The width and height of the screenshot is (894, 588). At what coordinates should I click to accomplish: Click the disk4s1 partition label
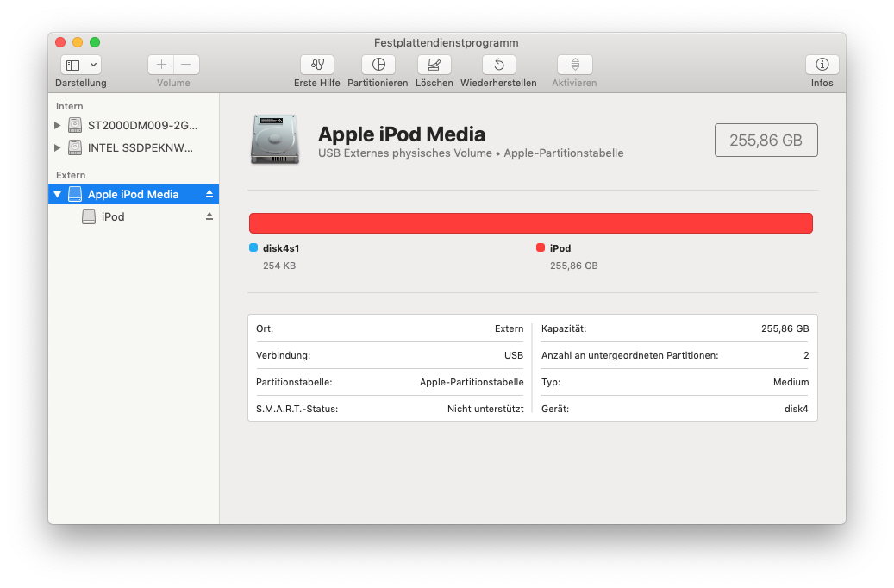point(281,248)
